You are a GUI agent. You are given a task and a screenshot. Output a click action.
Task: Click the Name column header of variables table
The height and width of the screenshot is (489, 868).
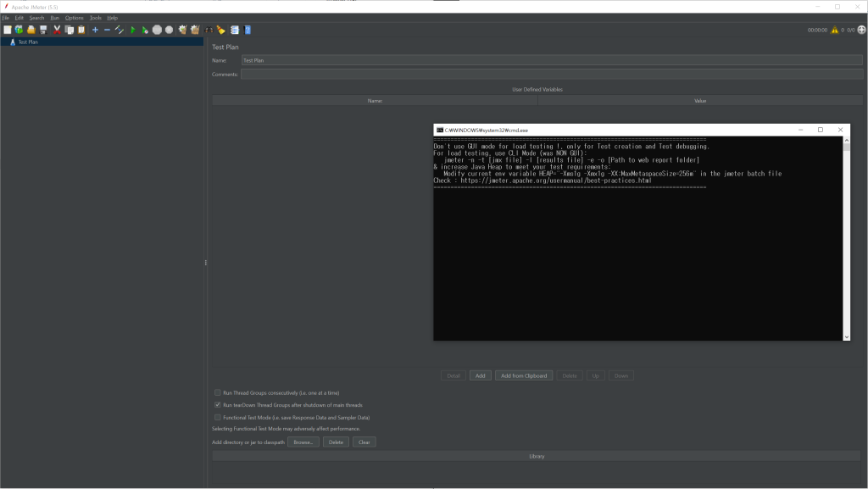coord(375,101)
